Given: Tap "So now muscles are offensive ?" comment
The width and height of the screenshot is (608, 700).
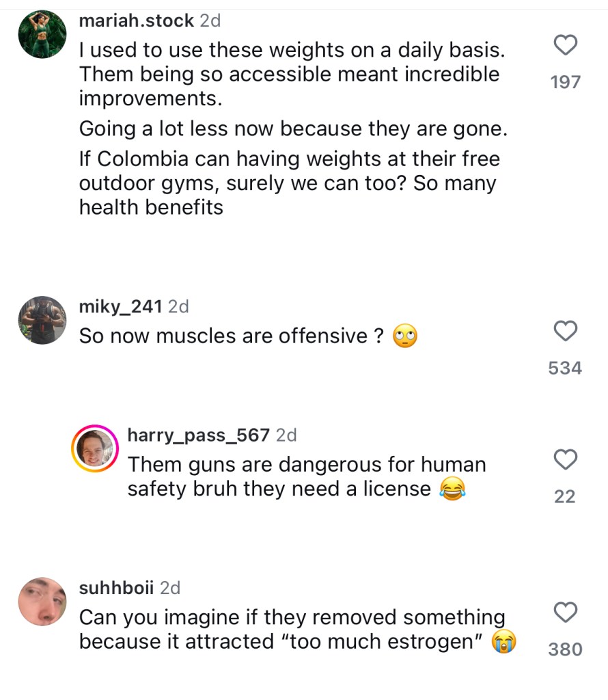Looking at the screenshot, I should point(231,336).
